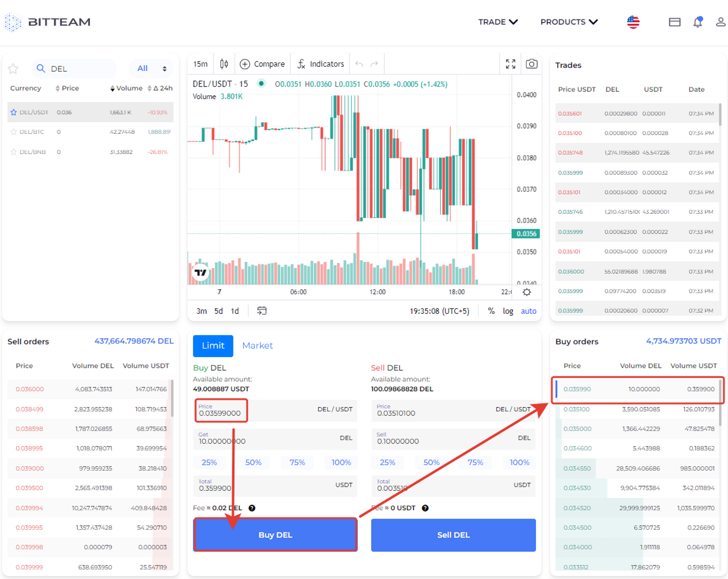Select the DEL/BNB pair row
Screen dimensions: 728x579
point(90,152)
